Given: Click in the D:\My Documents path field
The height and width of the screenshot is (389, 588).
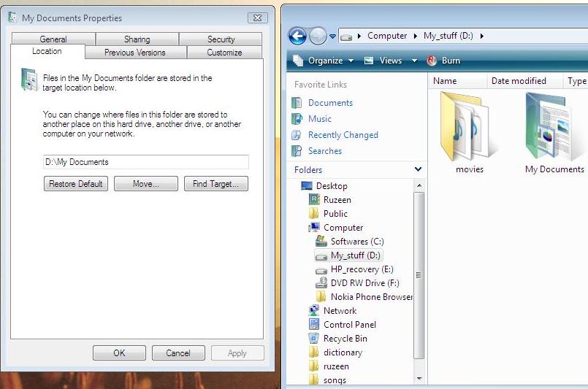Looking at the screenshot, I should 146,162.
